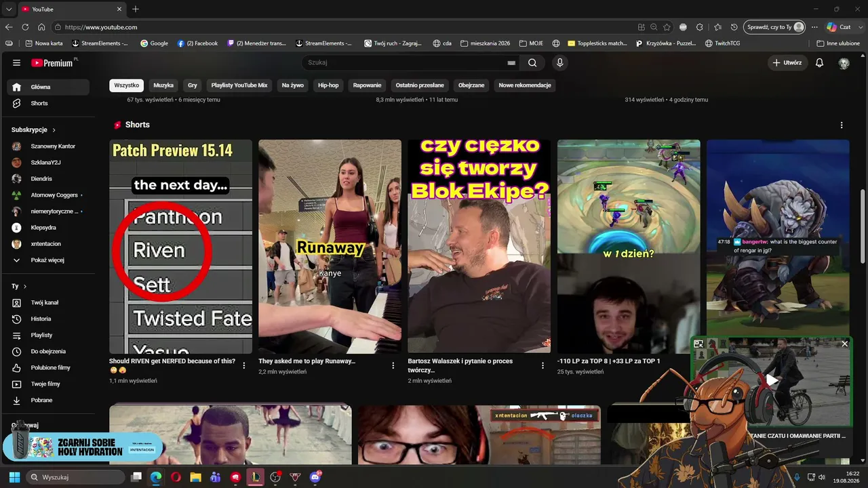
Task: Open the Patch Preview 15.14 short
Action: (180, 247)
